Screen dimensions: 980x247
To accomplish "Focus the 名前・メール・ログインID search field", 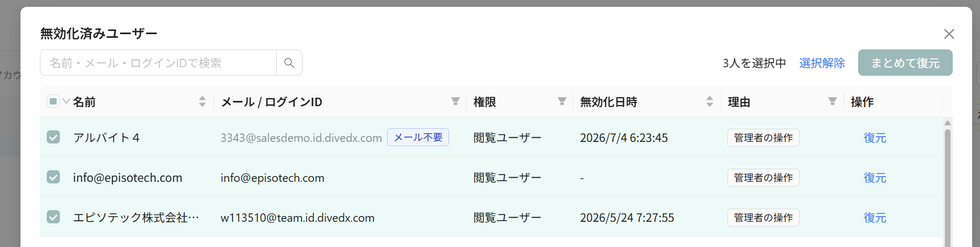I will click(x=158, y=63).
